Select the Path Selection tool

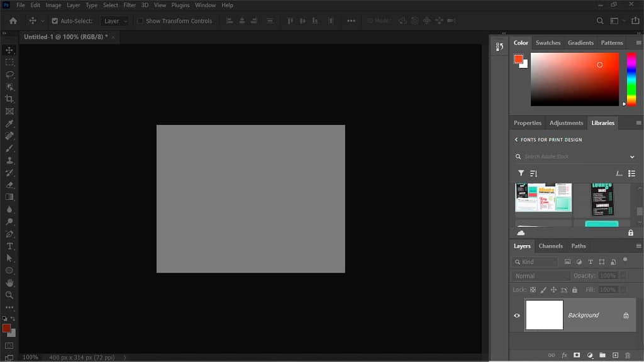pyautogui.click(x=9, y=258)
